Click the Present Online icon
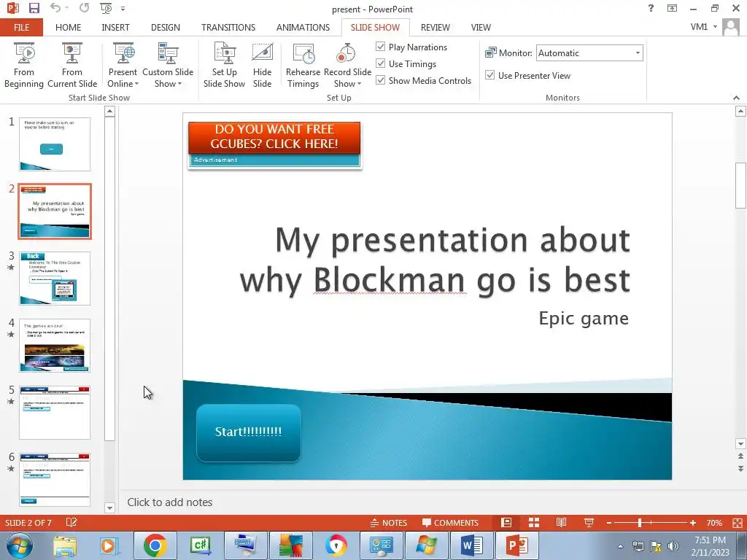747x560 pixels. click(x=123, y=52)
